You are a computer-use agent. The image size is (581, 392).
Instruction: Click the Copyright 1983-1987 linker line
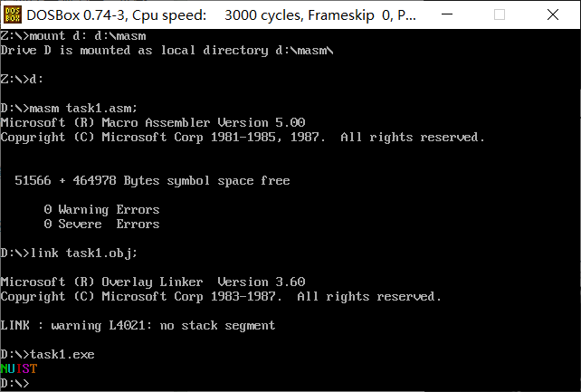pyautogui.click(x=221, y=296)
